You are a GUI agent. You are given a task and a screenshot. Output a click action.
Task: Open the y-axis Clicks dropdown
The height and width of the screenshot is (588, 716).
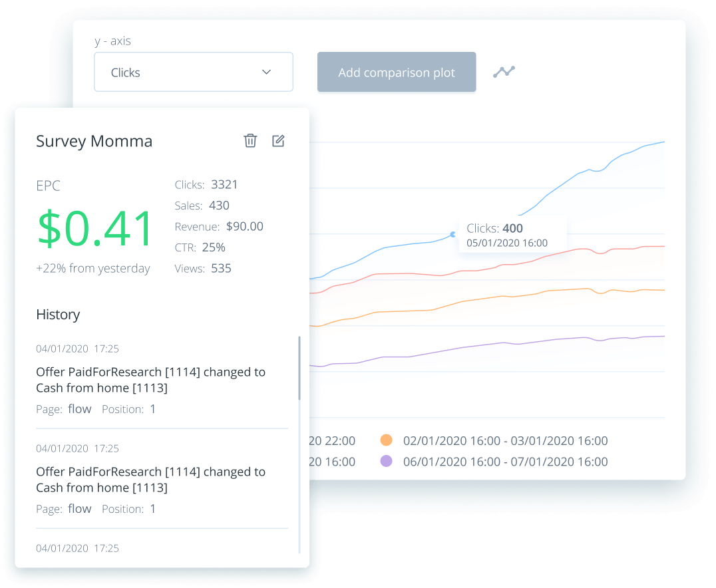point(194,72)
